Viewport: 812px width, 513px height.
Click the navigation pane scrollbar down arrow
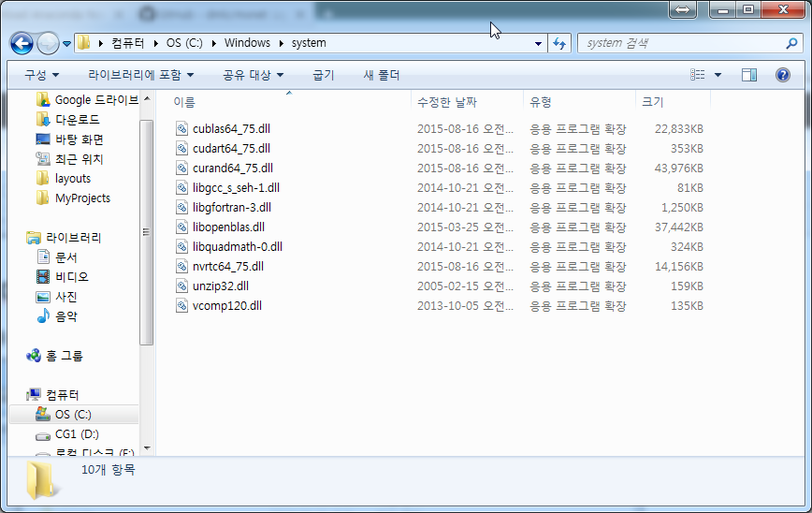coord(147,448)
